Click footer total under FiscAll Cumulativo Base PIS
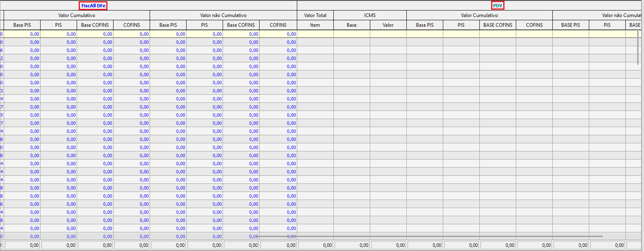Screen dimensions: 644x251 (22, 245)
